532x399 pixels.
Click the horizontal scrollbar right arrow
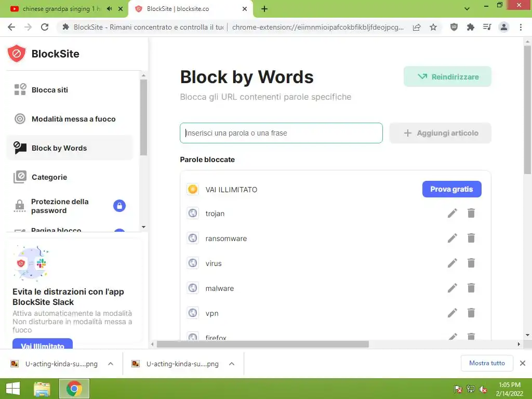click(518, 344)
